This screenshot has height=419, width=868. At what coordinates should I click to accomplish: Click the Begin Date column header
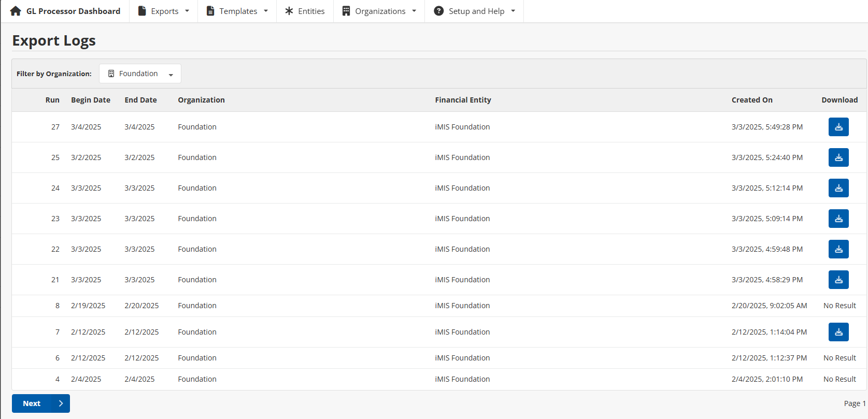pos(91,100)
